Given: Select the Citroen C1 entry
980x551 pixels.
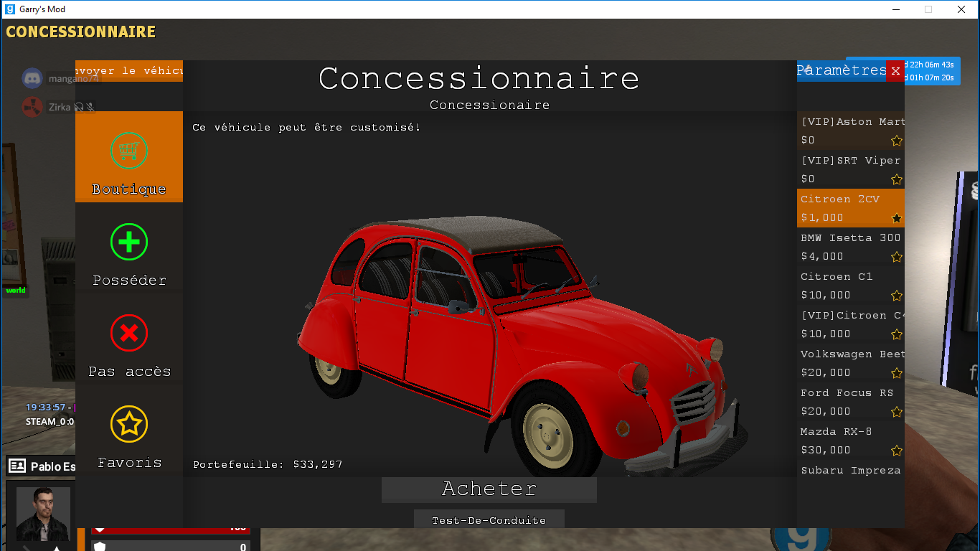Looking at the screenshot, I should point(851,286).
